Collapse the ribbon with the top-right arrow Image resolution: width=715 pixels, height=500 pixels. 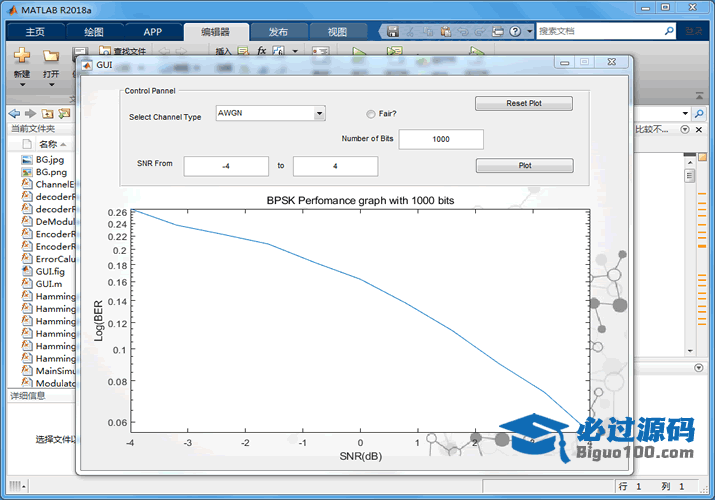(699, 96)
